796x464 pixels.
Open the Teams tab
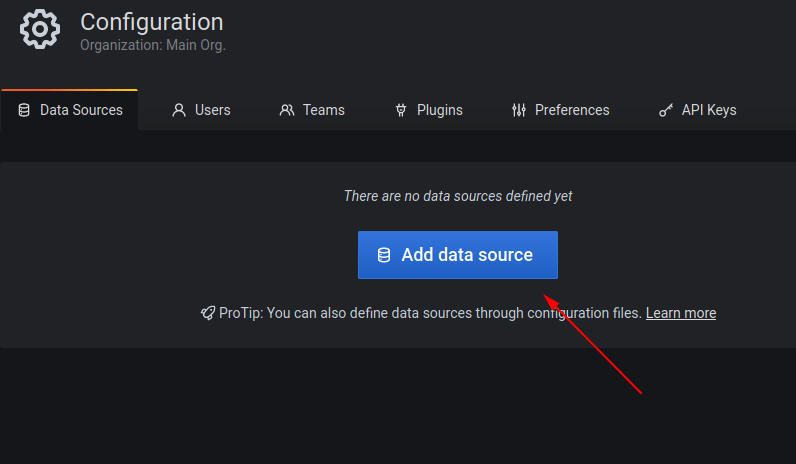click(323, 110)
